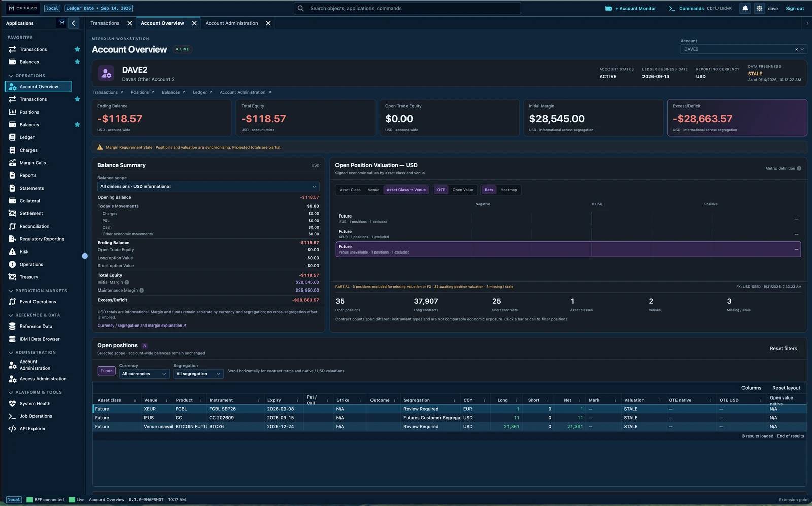Open Event Operations icon in sidebar
812x506 pixels.
(12, 302)
